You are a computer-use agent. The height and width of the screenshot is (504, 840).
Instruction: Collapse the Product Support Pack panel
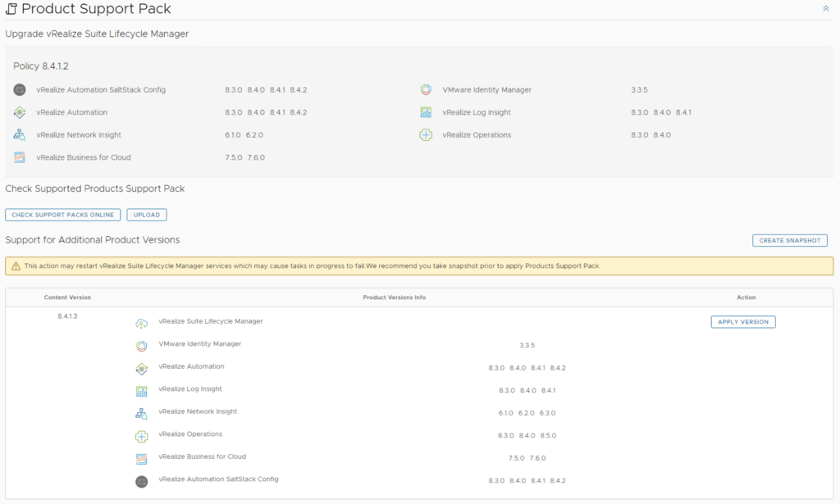click(x=825, y=8)
